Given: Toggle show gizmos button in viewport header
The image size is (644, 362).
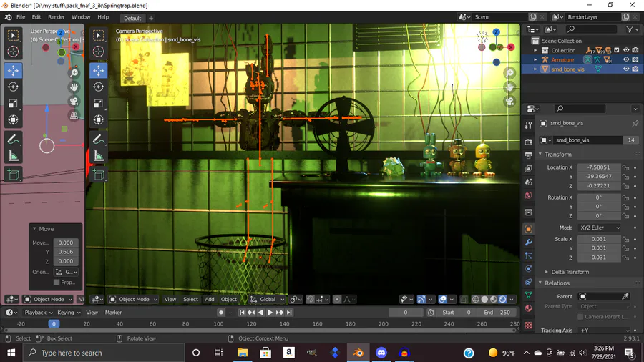Looking at the screenshot, I should tap(421, 299).
